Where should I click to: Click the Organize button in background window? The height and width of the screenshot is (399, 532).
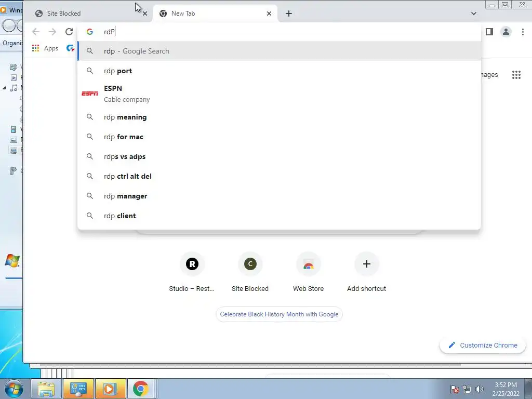13,43
